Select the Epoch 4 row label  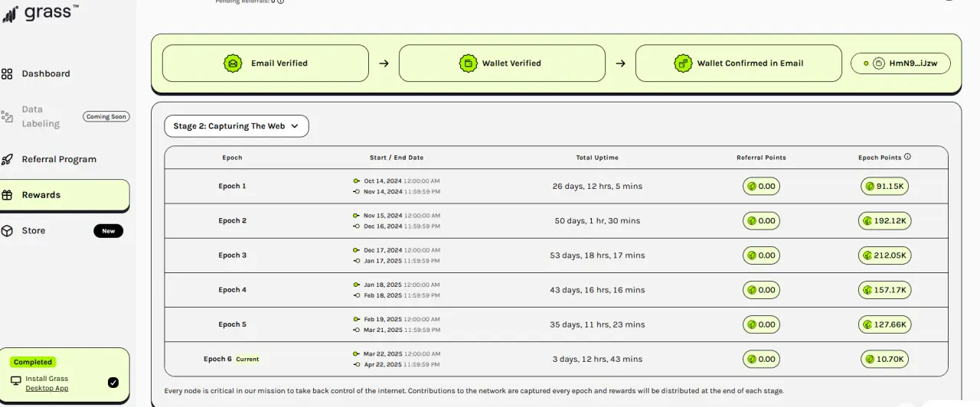tap(232, 290)
